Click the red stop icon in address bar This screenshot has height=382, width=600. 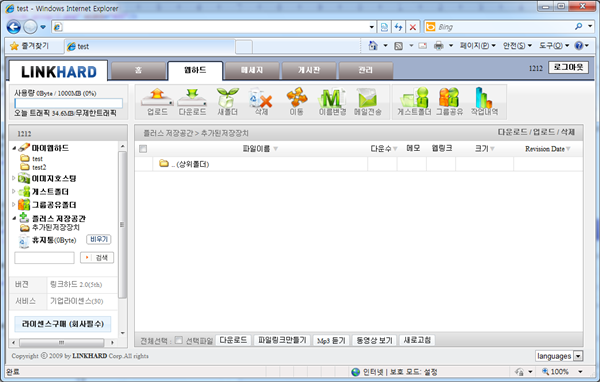point(412,27)
